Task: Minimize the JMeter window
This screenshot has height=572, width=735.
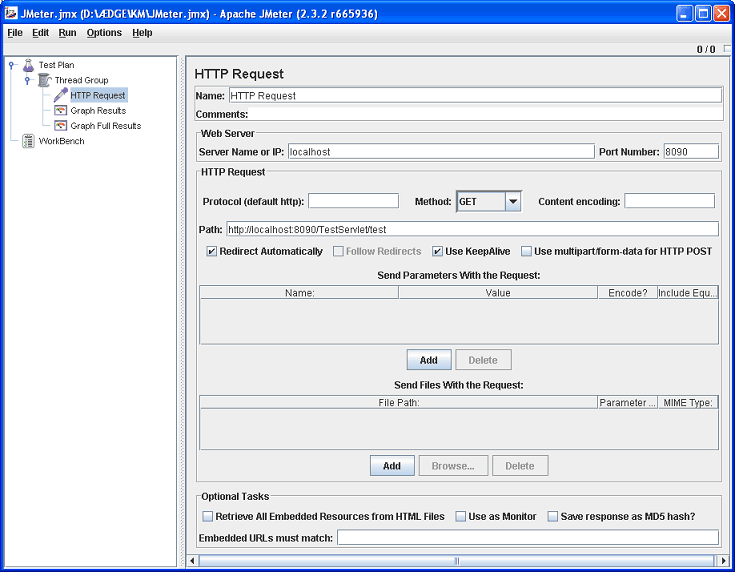Action: (x=685, y=14)
